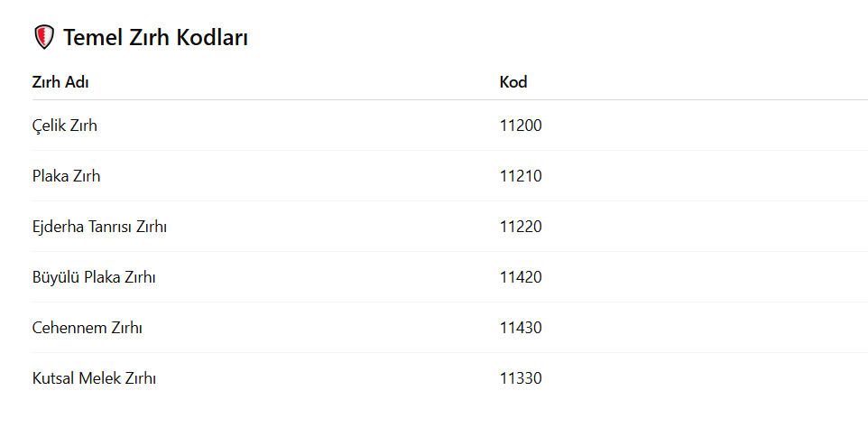Select code 11330 for Kutsal Melek Zırhı
This screenshot has width=868, height=428.
click(x=521, y=378)
